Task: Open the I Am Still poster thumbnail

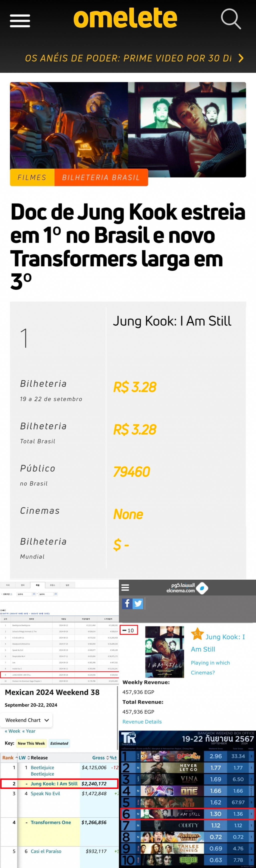Action: (165, 652)
